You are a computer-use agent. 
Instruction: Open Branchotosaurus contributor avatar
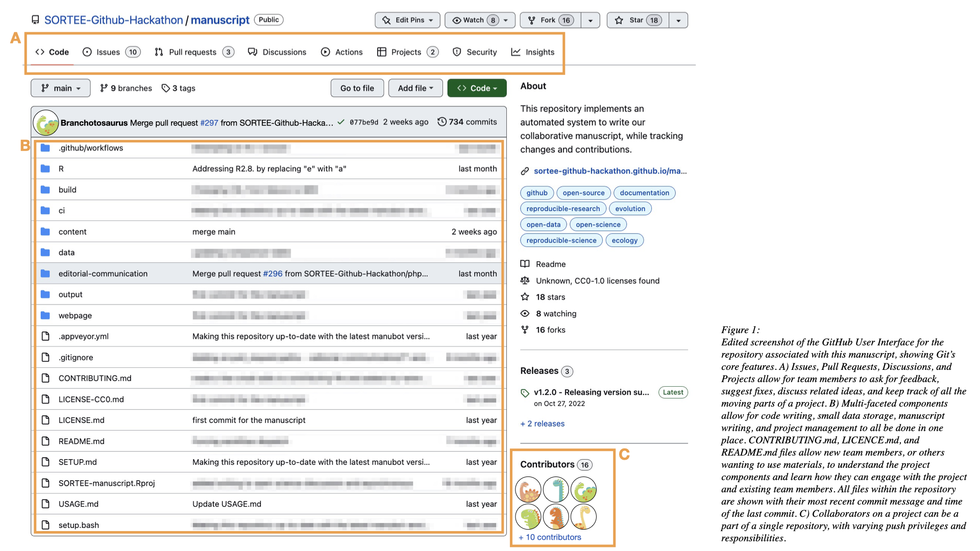[46, 122]
